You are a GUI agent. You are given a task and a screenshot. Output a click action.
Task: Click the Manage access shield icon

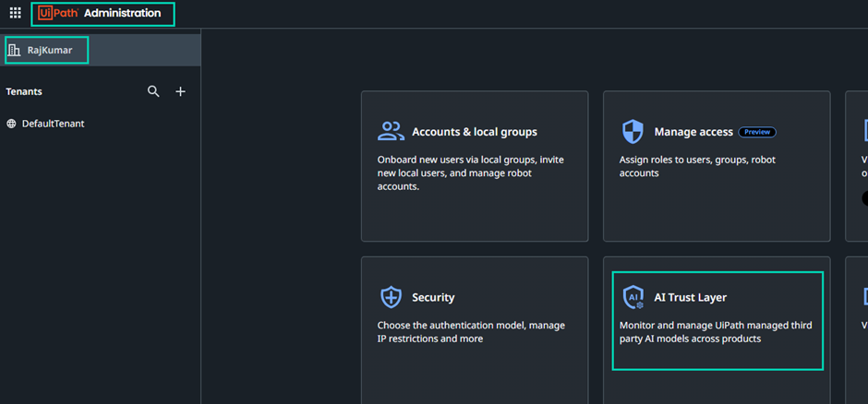click(x=633, y=132)
